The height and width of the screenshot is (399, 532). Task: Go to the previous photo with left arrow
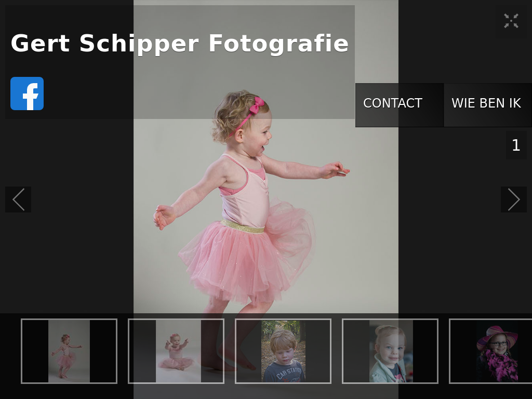(18, 199)
